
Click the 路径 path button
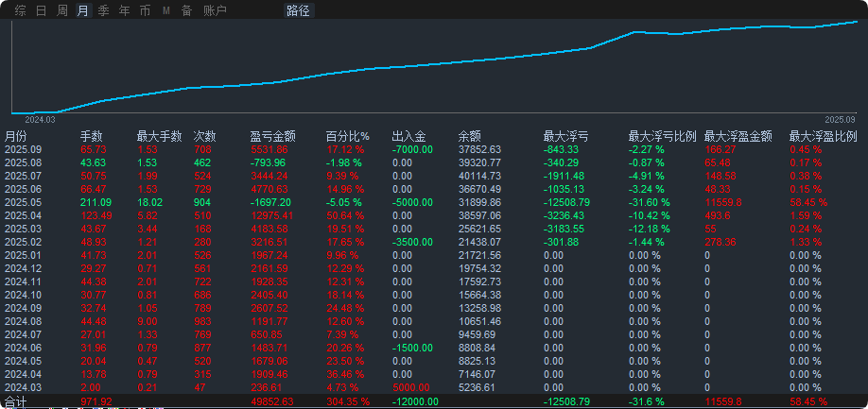tap(299, 10)
